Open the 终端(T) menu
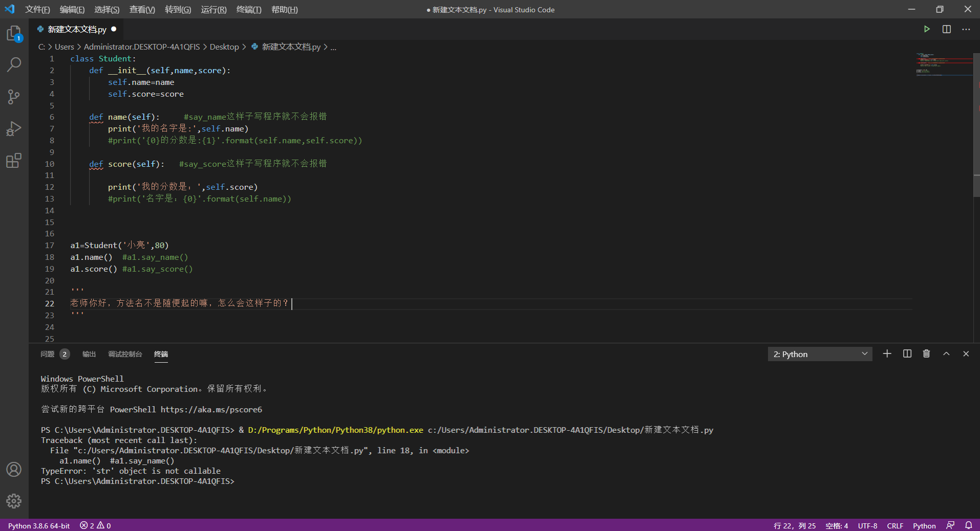Viewport: 980px width, 531px height. pos(249,10)
